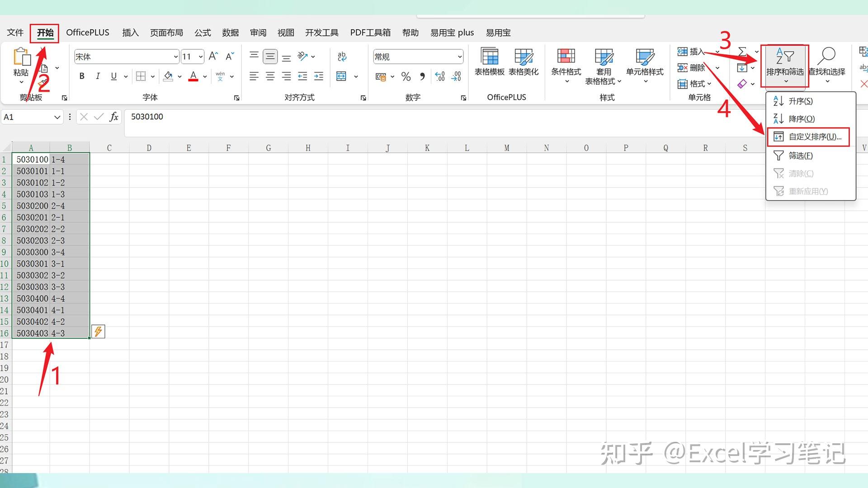Expand the Name Box dropdown A1

pos(57,117)
